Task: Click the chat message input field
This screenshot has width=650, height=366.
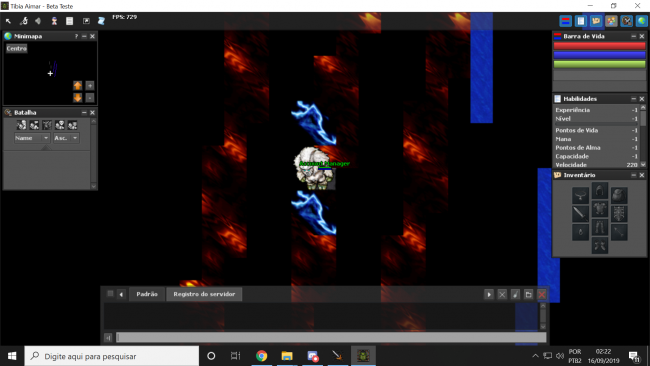Action: click(x=331, y=337)
